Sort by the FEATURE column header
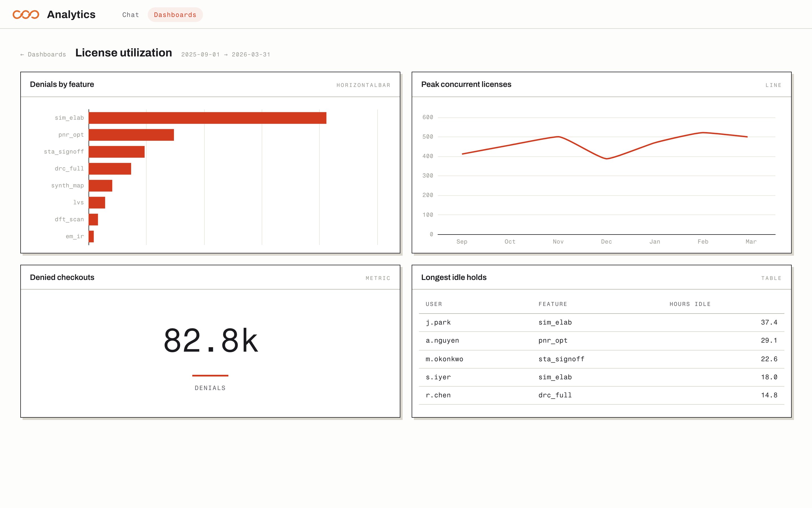Image resolution: width=812 pixels, height=508 pixels. coord(553,305)
